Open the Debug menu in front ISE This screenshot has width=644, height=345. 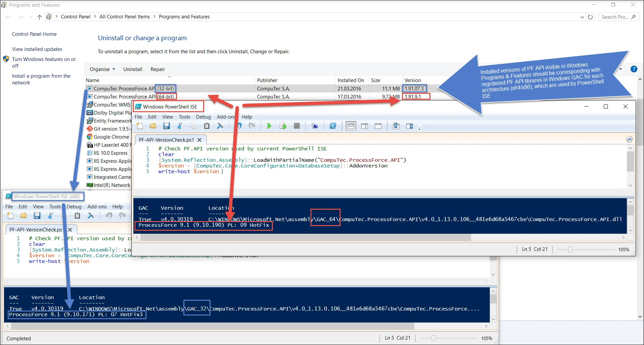click(203, 117)
